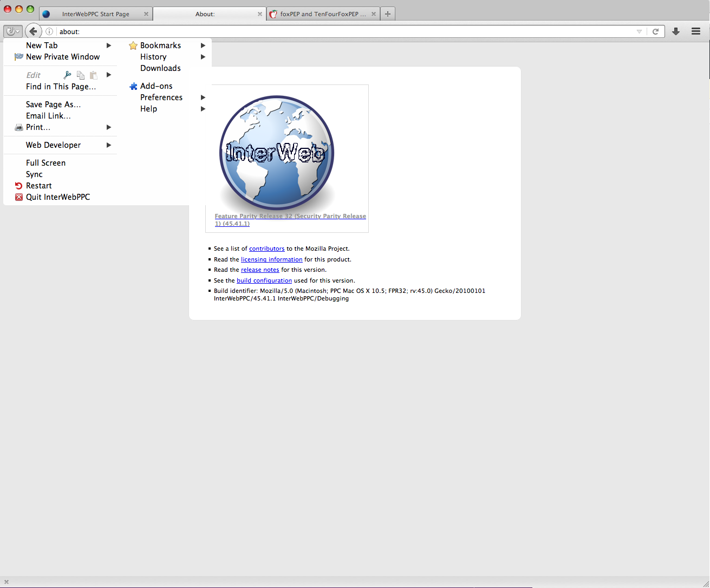Click the private window mask icon

pyautogui.click(x=19, y=57)
